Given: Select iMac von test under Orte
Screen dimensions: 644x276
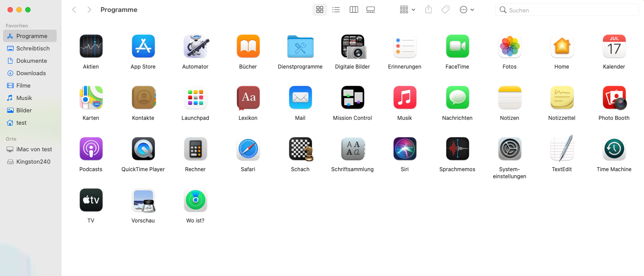Looking at the screenshot, I should pos(30,149).
